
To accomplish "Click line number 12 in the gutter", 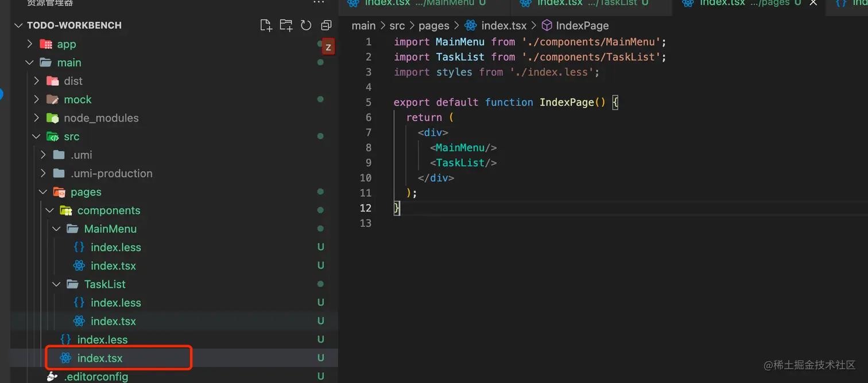I will click(366, 208).
